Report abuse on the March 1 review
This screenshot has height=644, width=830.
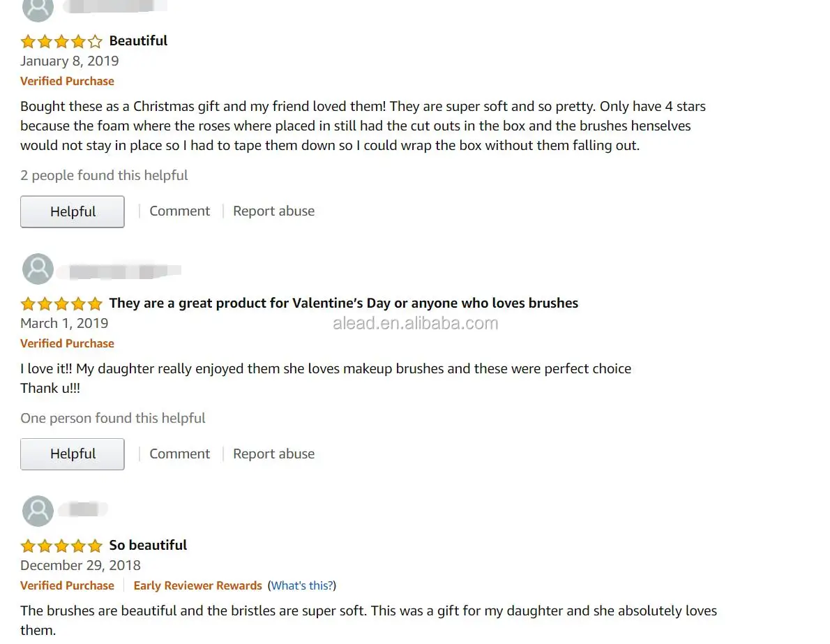273,454
